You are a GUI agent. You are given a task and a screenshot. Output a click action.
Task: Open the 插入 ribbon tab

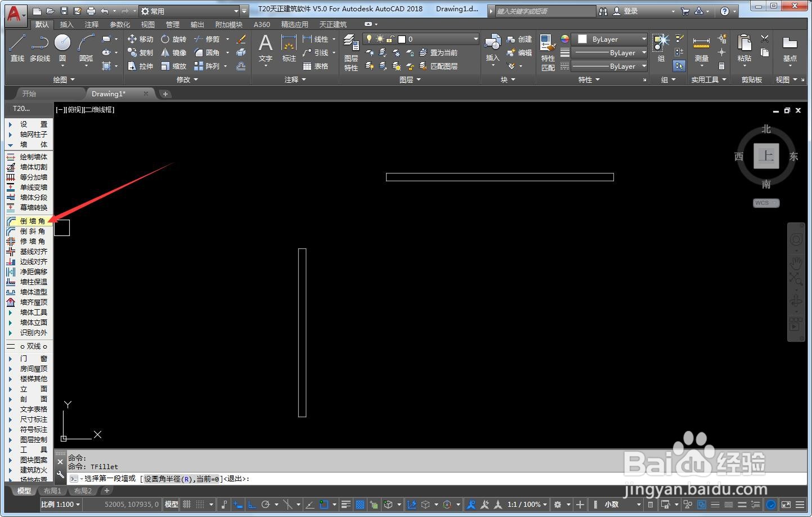[x=66, y=25]
